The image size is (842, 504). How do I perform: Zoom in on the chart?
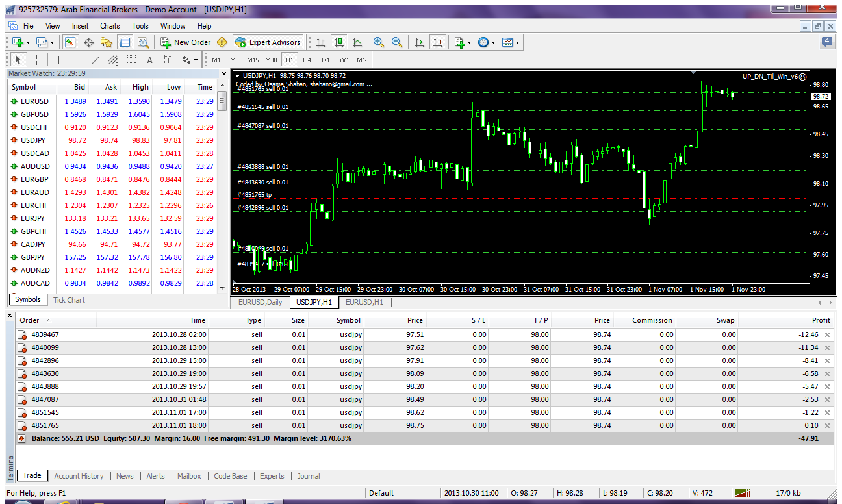point(379,42)
